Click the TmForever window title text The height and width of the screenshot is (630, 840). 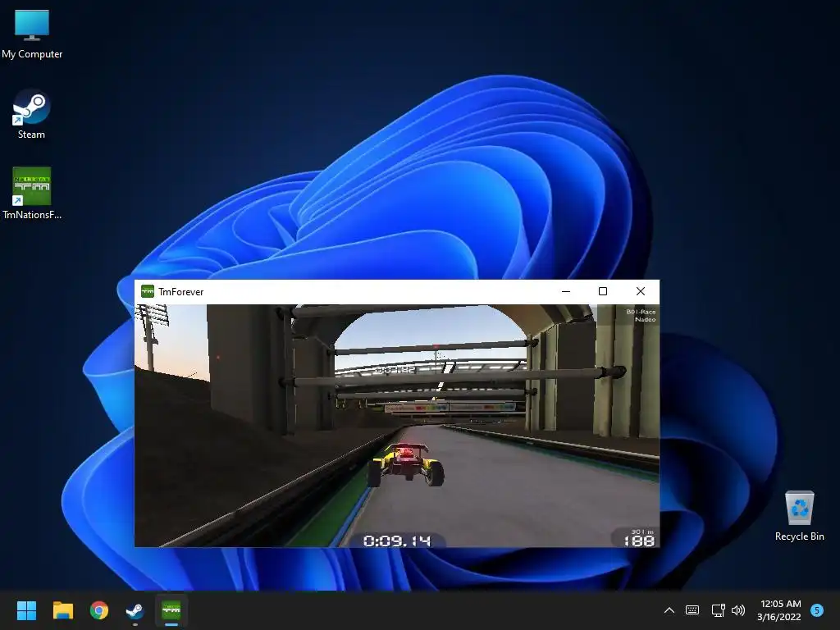181,292
